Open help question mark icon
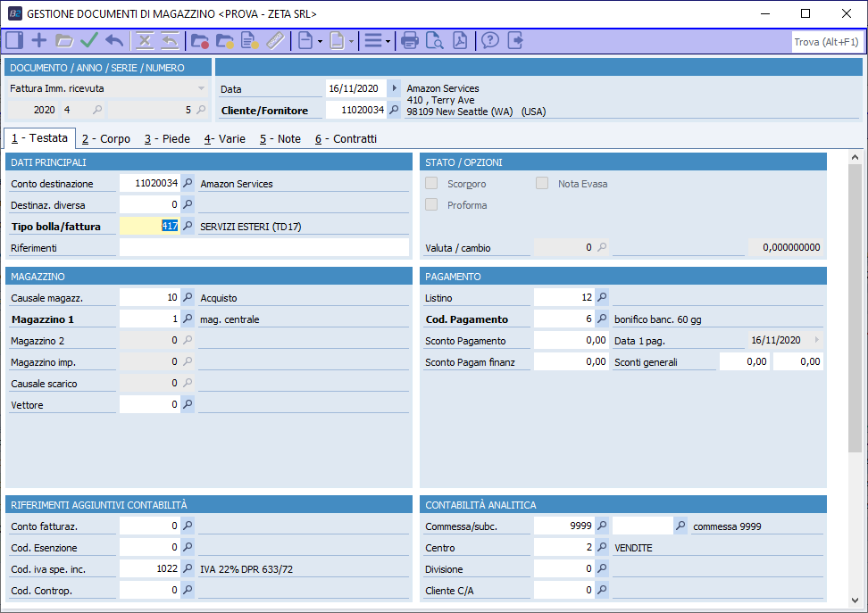The image size is (868, 613). pyautogui.click(x=490, y=40)
